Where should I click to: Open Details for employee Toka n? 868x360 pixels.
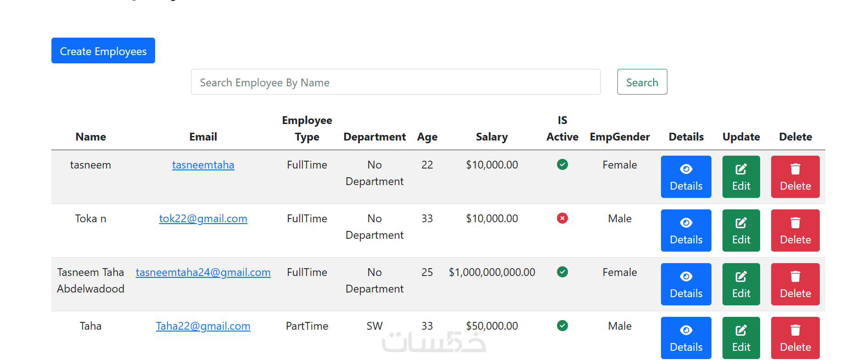(x=686, y=231)
